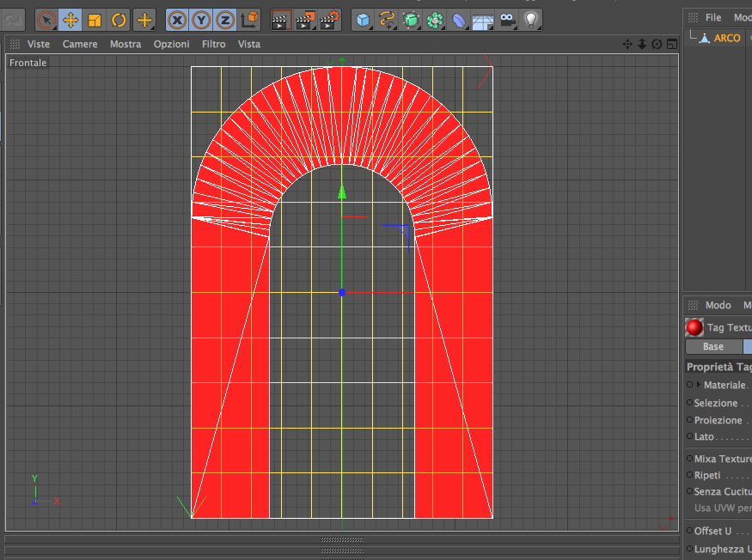Open the Viste viewport menu
Screen dimensions: 752x560
[x=39, y=44]
